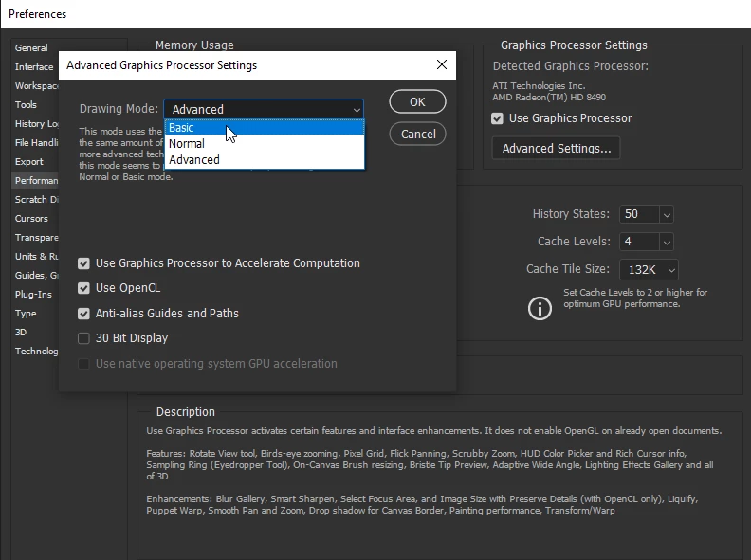Open the Workspace preferences category
The width and height of the screenshot is (751, 560).
pos(36,86)
